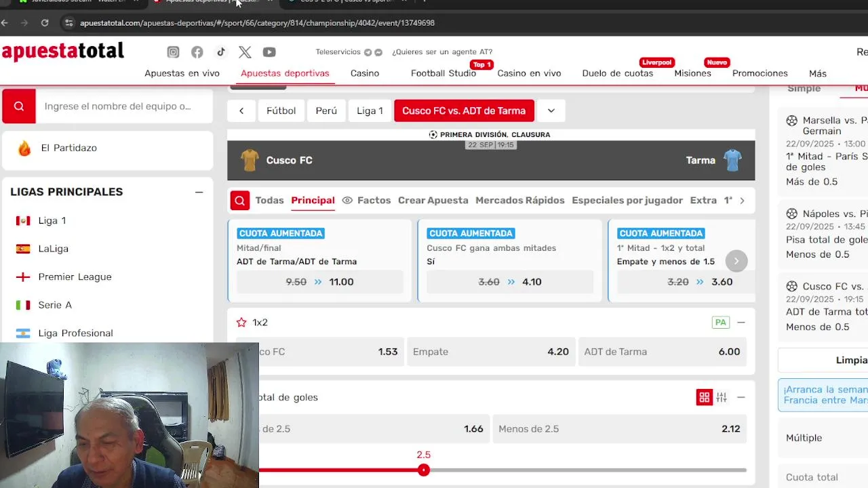Click the Teleservicios Telegram icon
Screen dimensions: 868x488
(368, 52)
